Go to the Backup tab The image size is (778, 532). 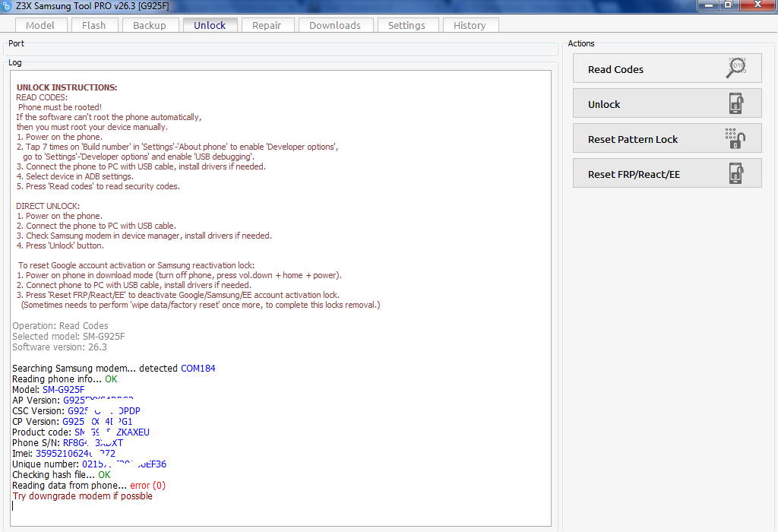150,25
